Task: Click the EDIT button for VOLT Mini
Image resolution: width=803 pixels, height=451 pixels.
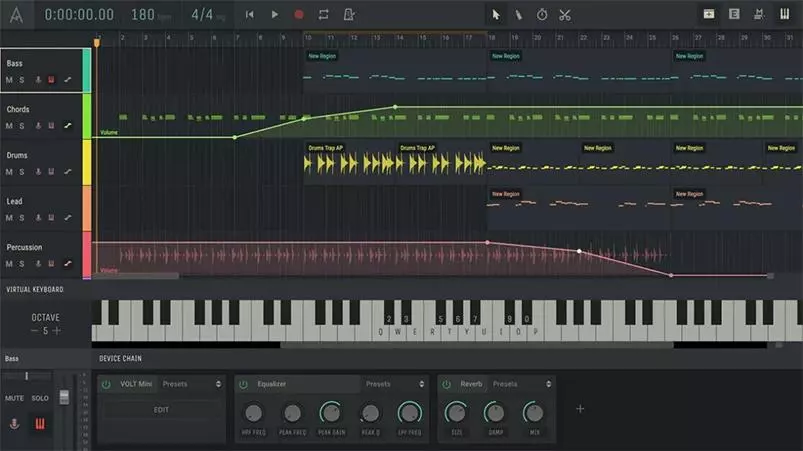Action: pos(161,410)
